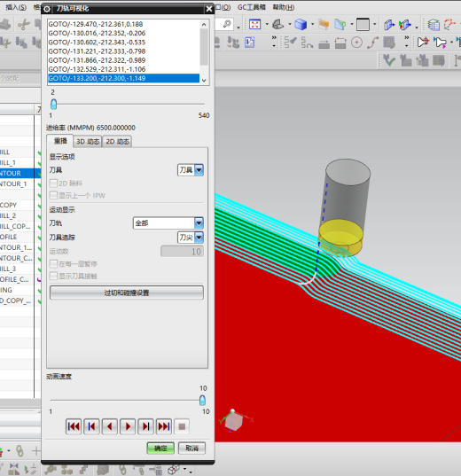Click the play forward button
Viewport: 461px width, 476px height.
coord(128,426)
